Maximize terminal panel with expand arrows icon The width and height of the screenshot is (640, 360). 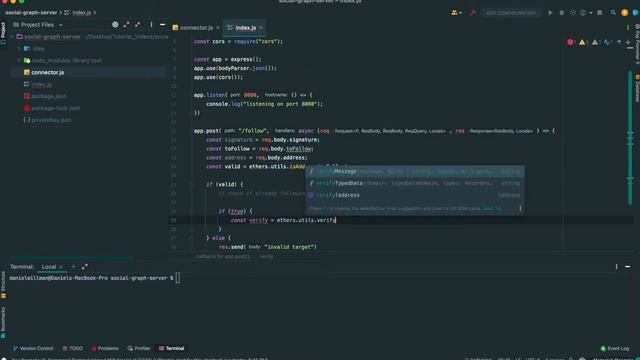click(x=84, y=267)
